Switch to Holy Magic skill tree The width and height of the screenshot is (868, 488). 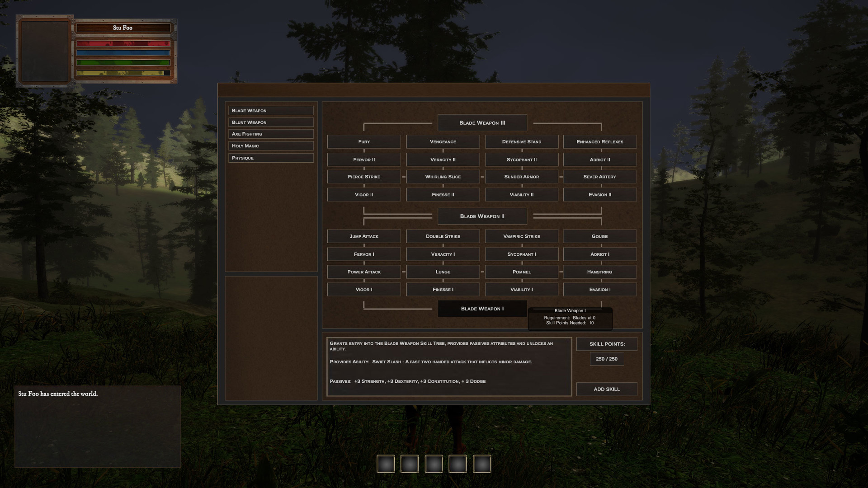(x=270, y=146)
